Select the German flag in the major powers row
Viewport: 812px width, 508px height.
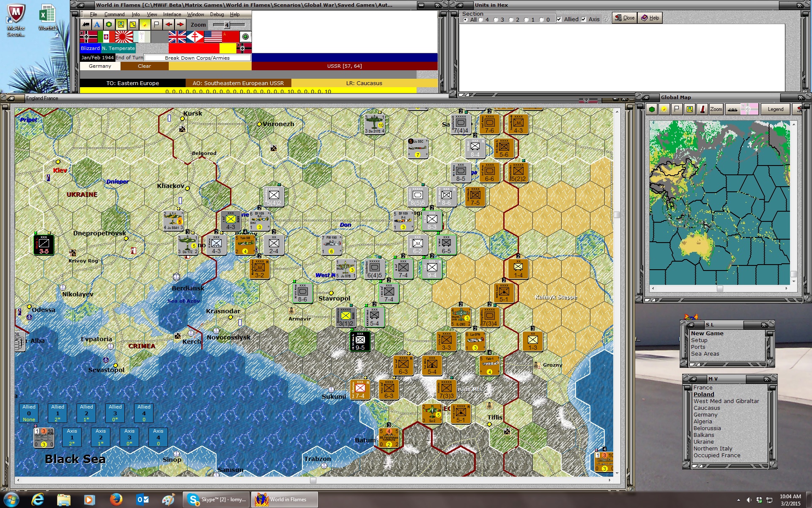click(x=88, y=37)
